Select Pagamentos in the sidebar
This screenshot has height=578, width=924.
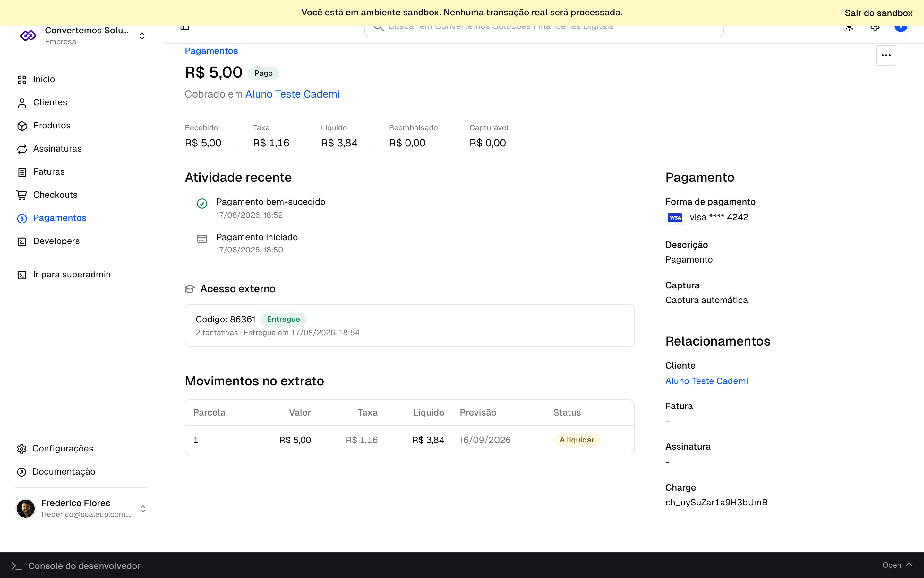(x=60, y=218)
